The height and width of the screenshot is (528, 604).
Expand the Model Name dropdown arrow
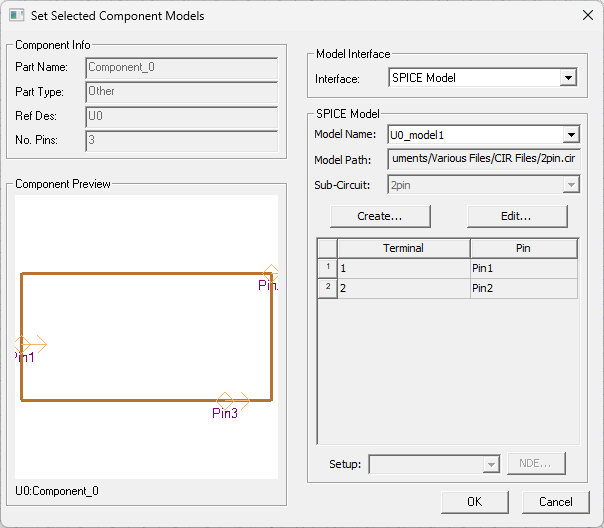coord(571,135)
